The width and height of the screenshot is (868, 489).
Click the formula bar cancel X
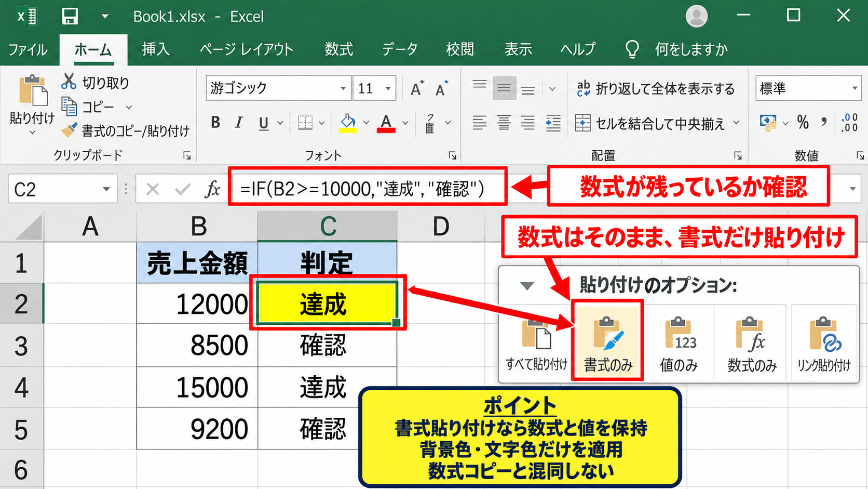click(x=153, y=189)
